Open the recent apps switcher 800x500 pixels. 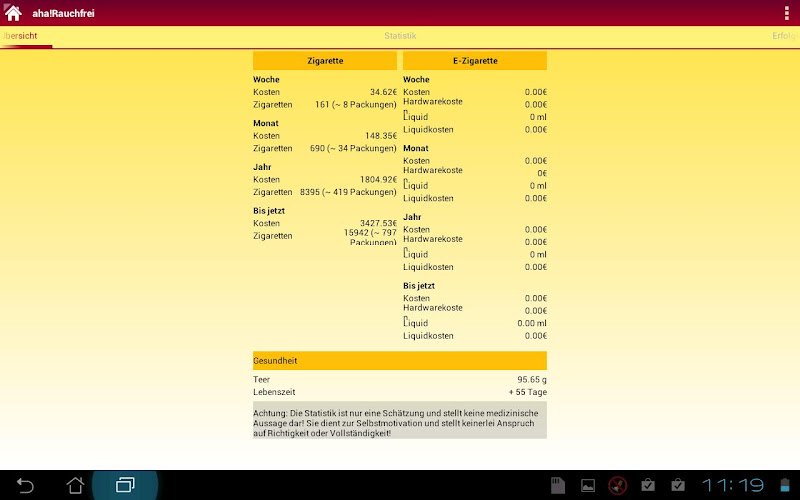pyautogui.click(x=125, y=485)
